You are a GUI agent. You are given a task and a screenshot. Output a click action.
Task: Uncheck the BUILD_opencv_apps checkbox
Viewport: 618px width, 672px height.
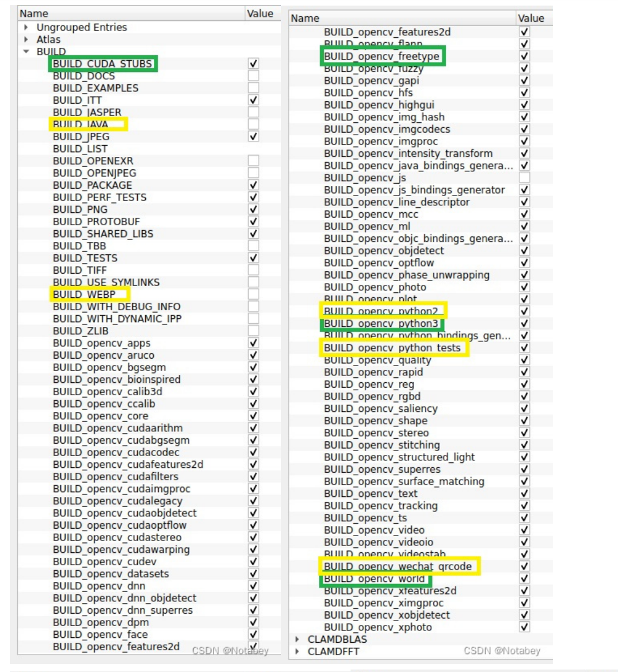tap(253, 343)
